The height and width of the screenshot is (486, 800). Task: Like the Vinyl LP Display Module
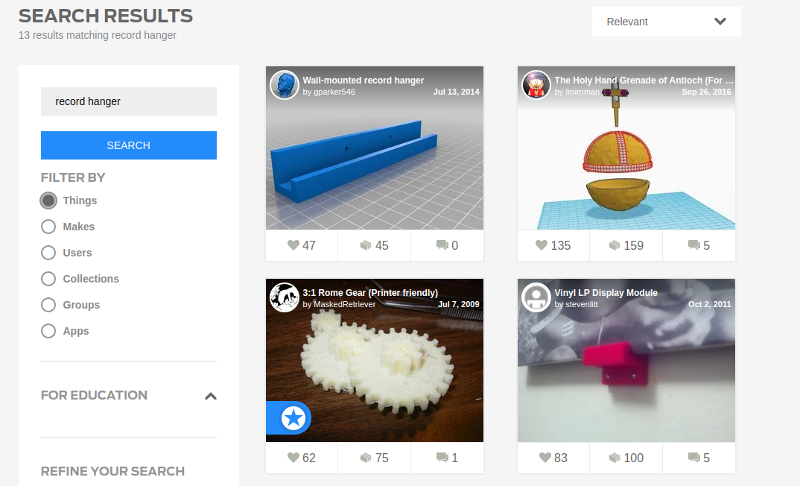pyautogui.click(x=545, y=457)
